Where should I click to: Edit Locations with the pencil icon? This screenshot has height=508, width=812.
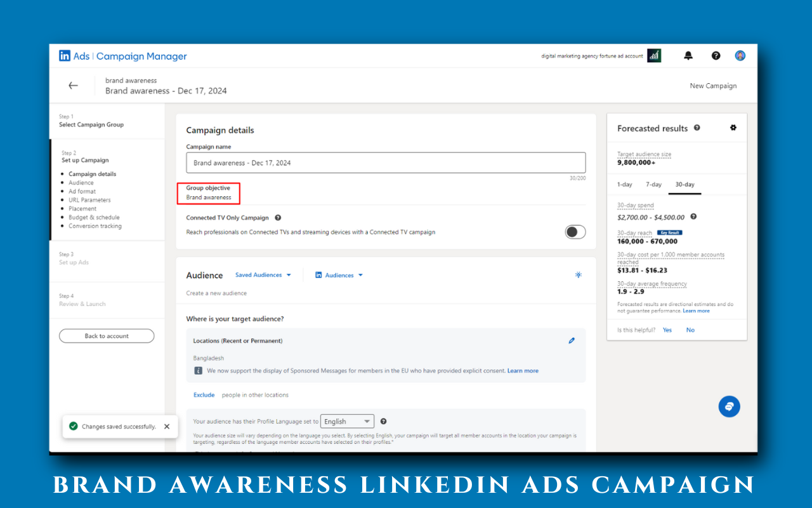[x=572, y=341]
